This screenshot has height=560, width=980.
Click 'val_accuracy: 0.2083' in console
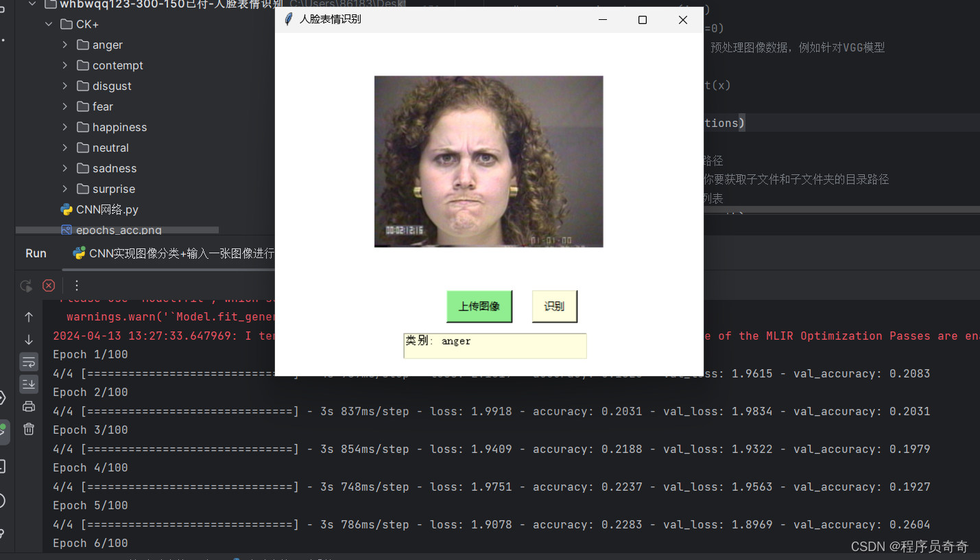[x=861, y=374]
